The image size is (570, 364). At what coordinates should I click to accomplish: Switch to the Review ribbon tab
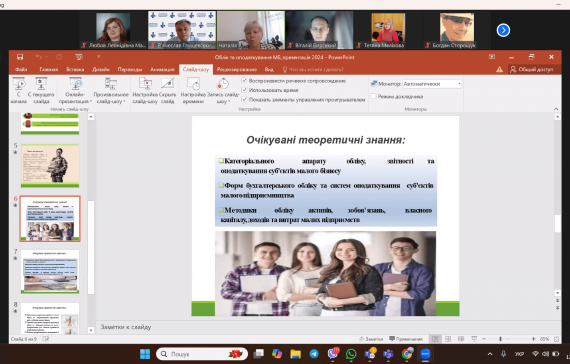pos(237,69)
